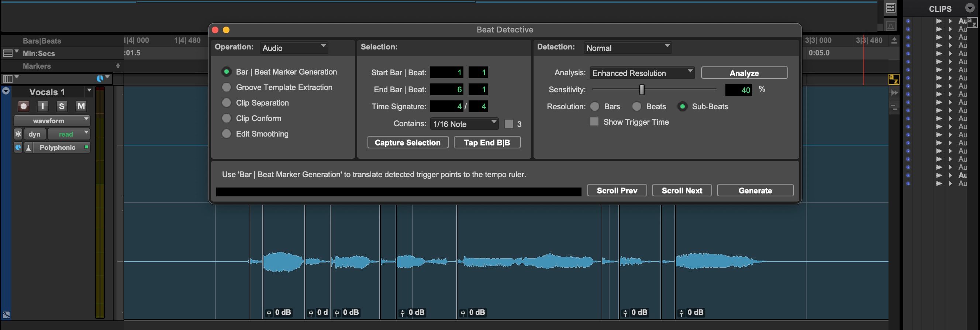Click the Vocals 1 track name
Viewport: 980px width, 330px height.
point(47,92)
